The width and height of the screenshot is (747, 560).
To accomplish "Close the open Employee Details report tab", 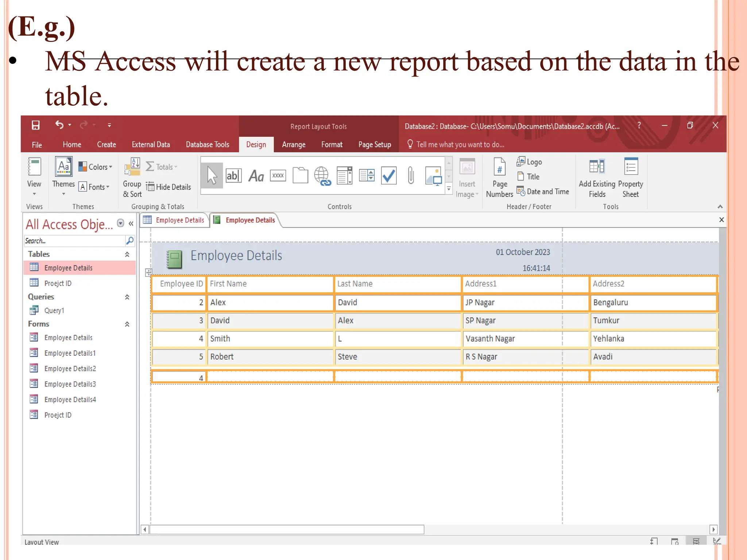I will coord(721,220).
